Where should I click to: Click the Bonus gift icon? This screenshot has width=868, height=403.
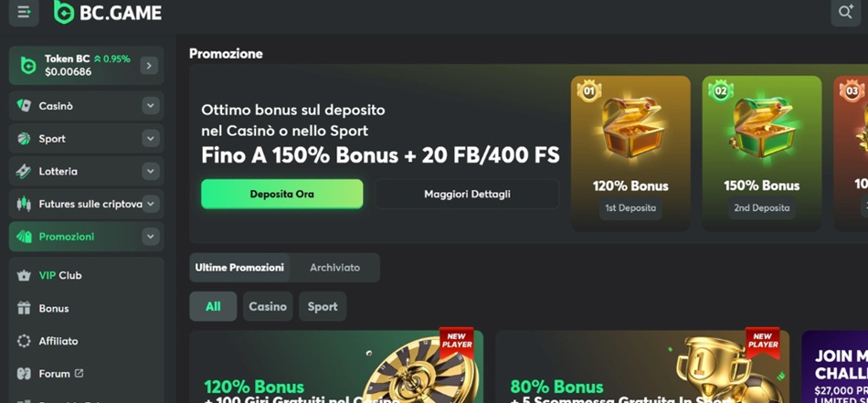24,308
